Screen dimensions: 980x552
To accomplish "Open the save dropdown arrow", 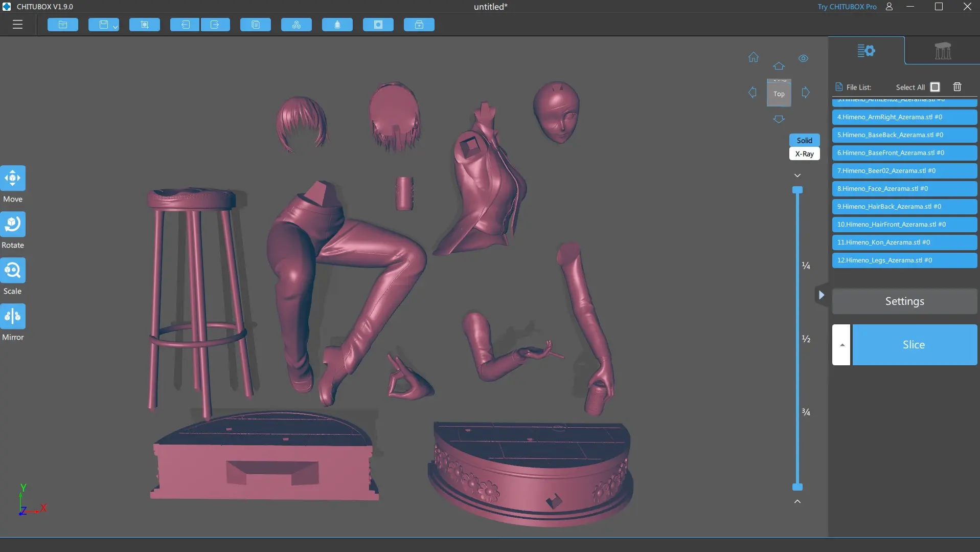I will pyautogui.click(x=115, y=27).
